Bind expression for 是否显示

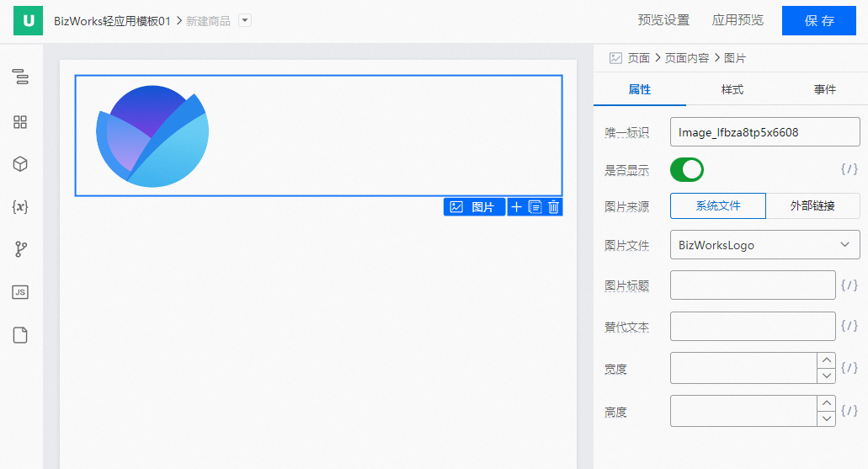click(849, 169)
